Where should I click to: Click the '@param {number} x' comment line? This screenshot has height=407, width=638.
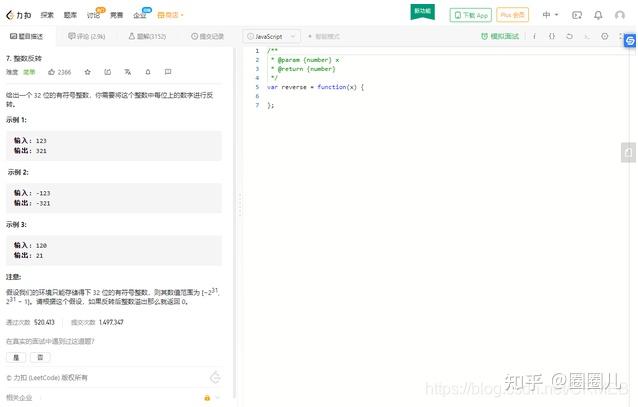[x=305, y=60]
